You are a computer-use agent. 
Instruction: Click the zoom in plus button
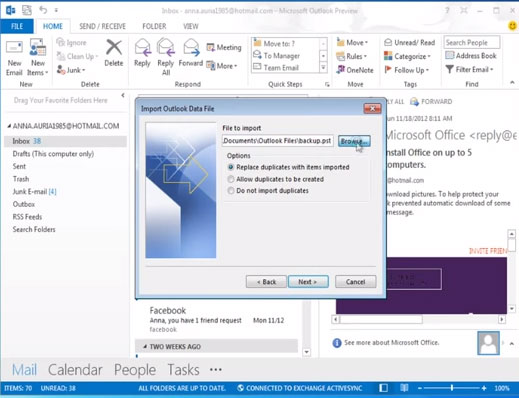(x=484, y=388)
